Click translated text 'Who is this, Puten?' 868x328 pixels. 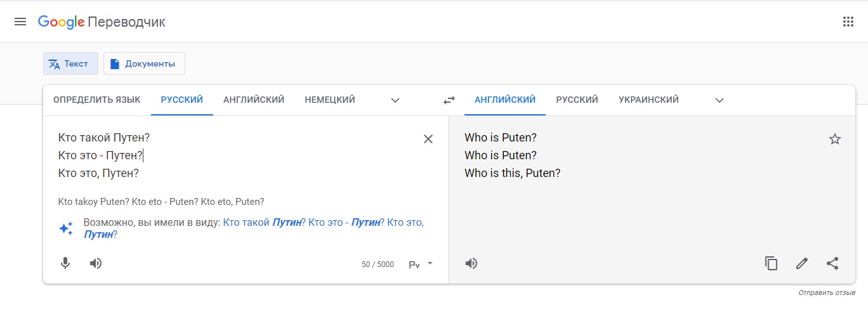[513, 173]
